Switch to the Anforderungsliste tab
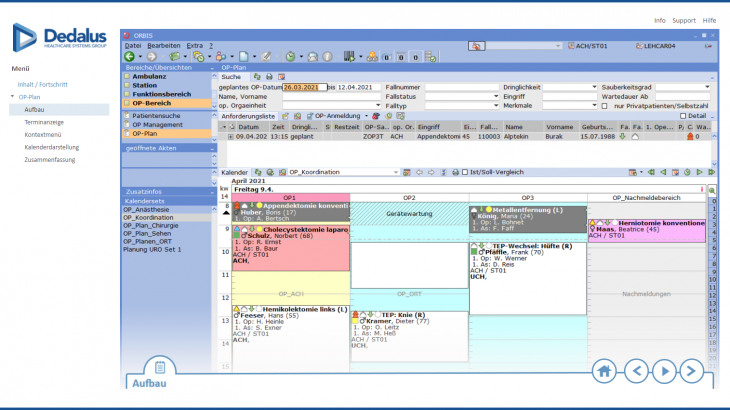 (246, 117)
